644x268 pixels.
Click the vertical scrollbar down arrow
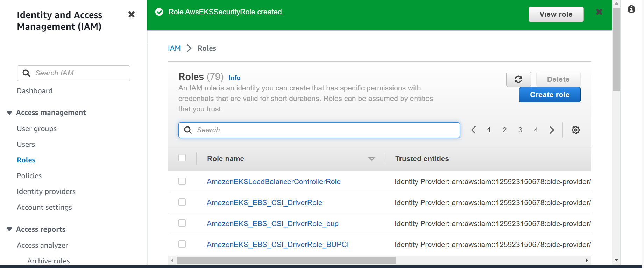click(617, 260)
